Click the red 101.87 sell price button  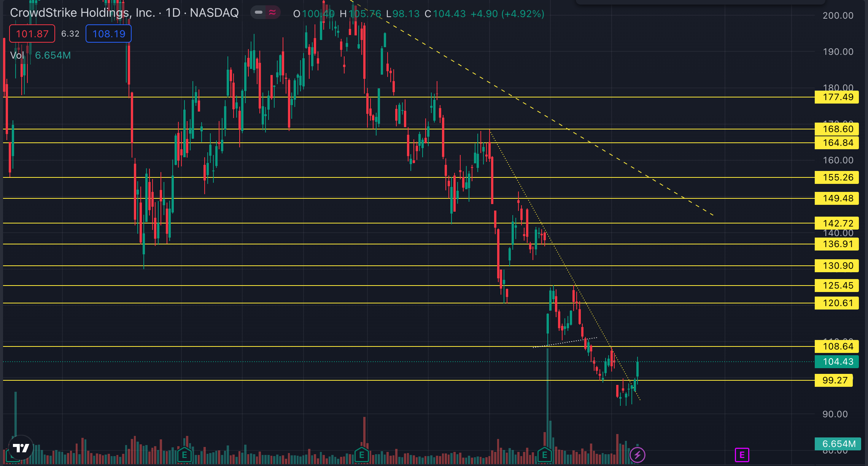coord(32,34)
